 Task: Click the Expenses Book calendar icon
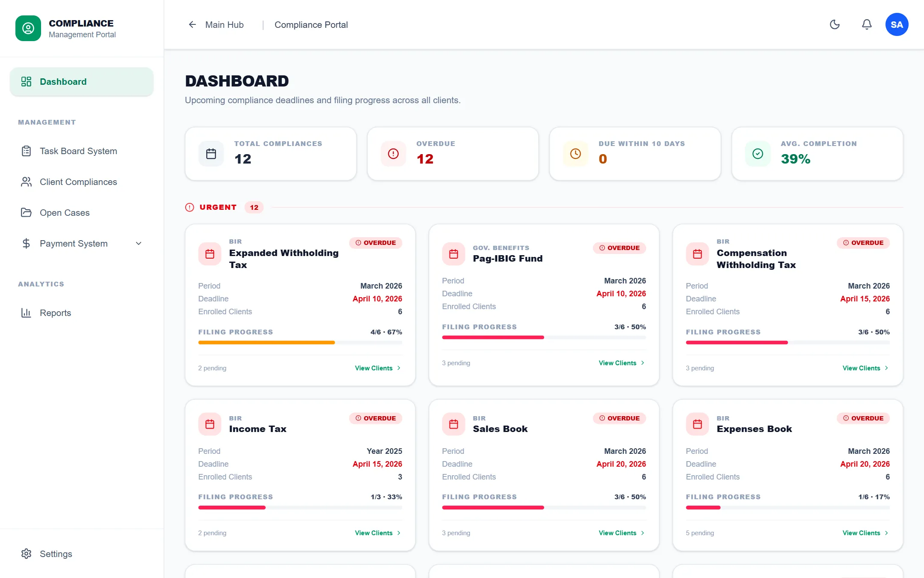click(x=697, y=424)
